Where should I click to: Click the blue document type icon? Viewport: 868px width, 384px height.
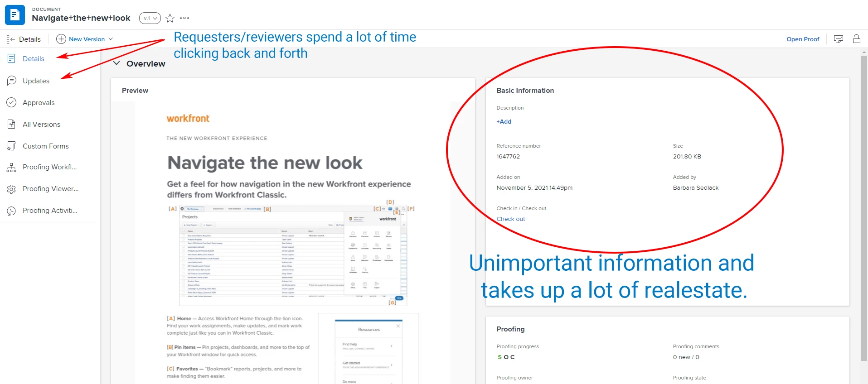[x=15, y=15]
